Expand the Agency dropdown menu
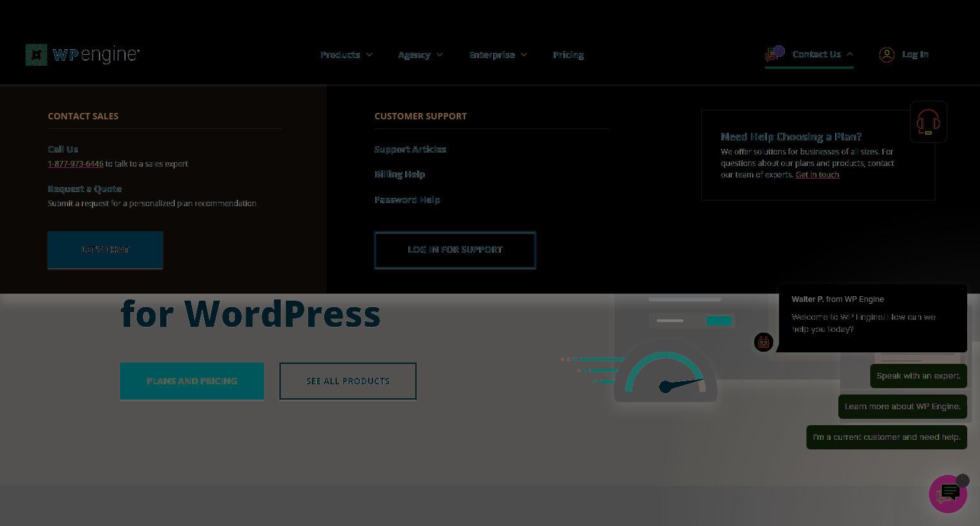Image resolution: width=980 pixels, height=526 pixels. click(x=420, y=55)
